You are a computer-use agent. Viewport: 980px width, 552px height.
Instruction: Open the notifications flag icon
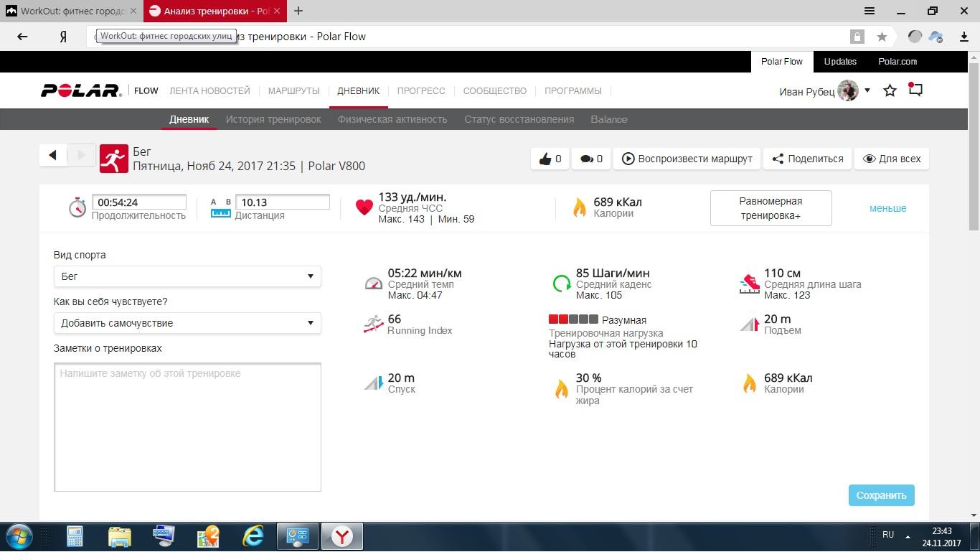pyautogui.click(x=915, y=90)
